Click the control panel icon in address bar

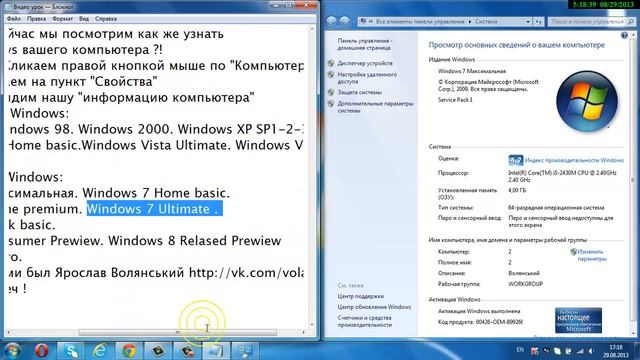click(362, 22)
